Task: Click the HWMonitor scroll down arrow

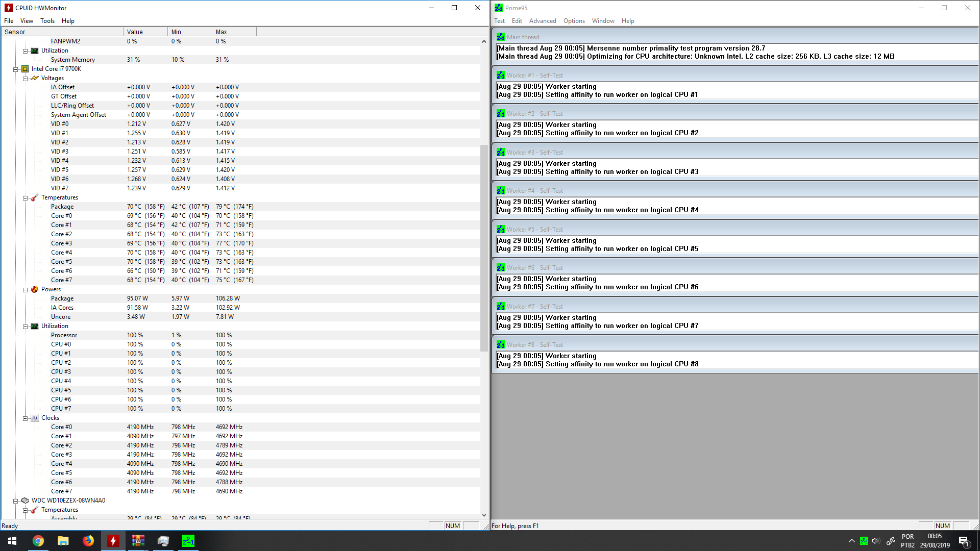Action: pyautogui.click(x=484, y=515)
